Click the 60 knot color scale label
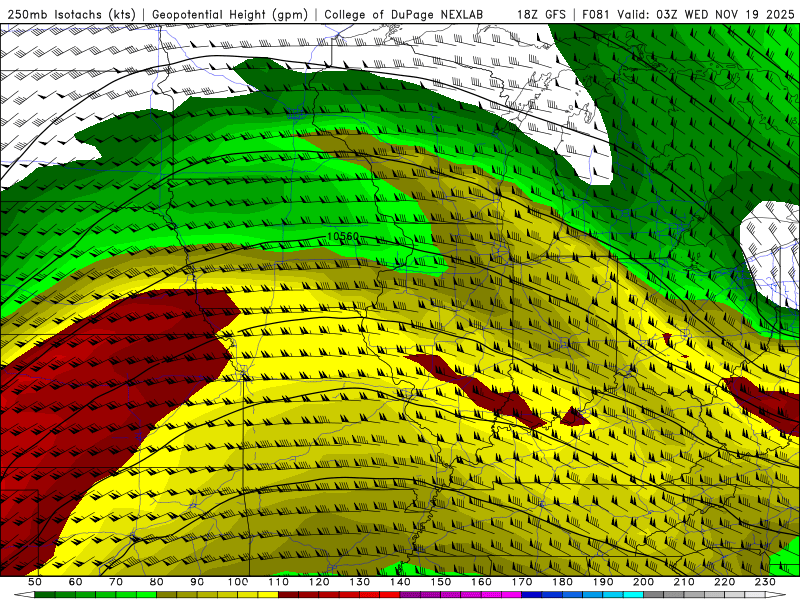Image resolution: width=800 pixels, height=600 pixels. [x=75, y=582]
